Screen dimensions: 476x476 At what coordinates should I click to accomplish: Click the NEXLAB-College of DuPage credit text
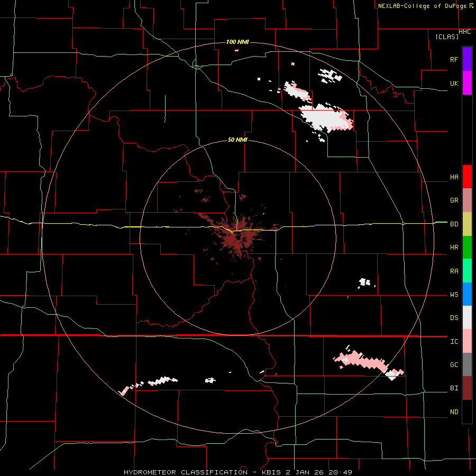(x=422, y=6)
